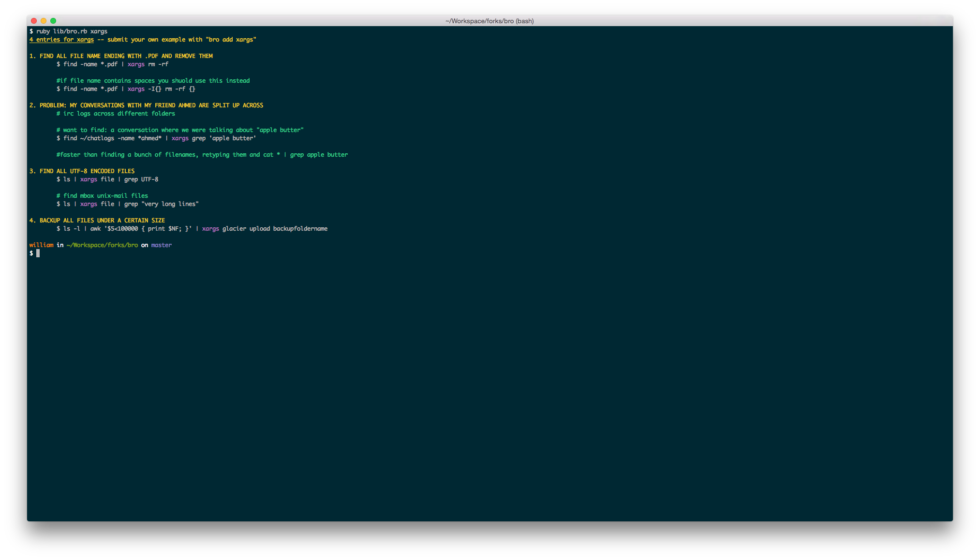Click the yellow minimize window button
The height and width of the screenshot is (560, 980).
click(44, 21)
